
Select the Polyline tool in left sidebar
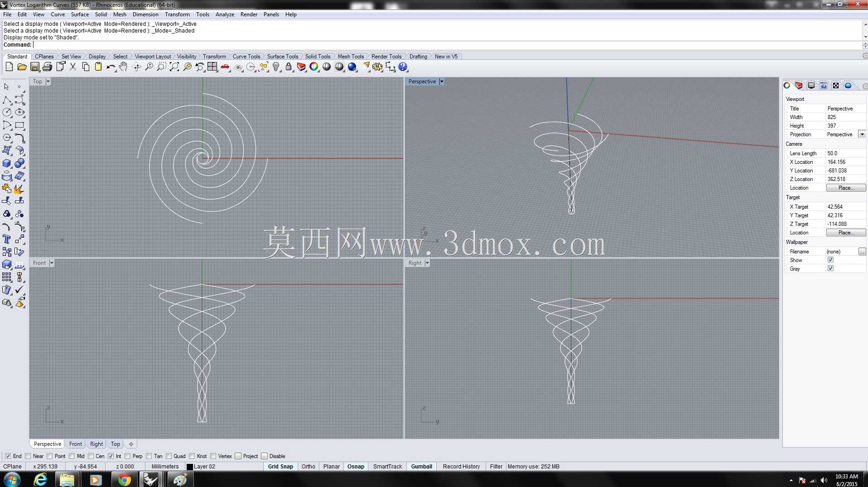point(7,100)
